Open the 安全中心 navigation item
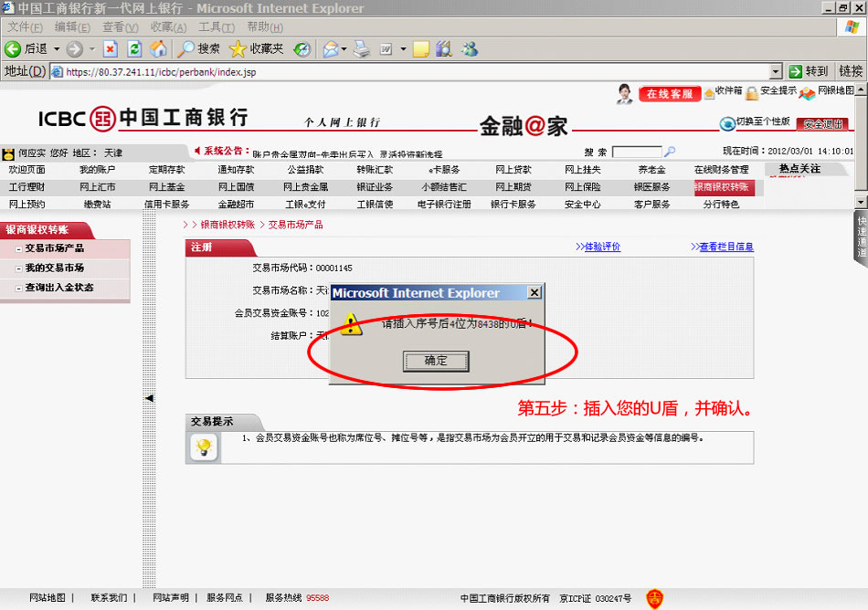The image size is (868, 610). point(582,205)
